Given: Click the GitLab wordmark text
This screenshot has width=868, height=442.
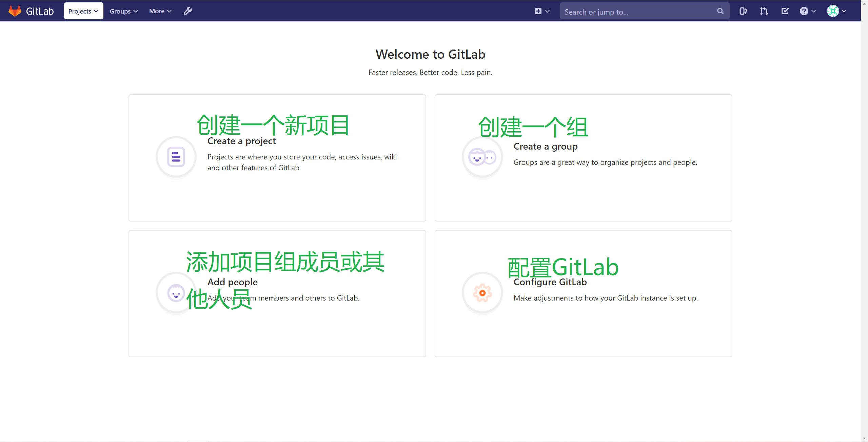Looking at the screenshot, I should point(40,11).
